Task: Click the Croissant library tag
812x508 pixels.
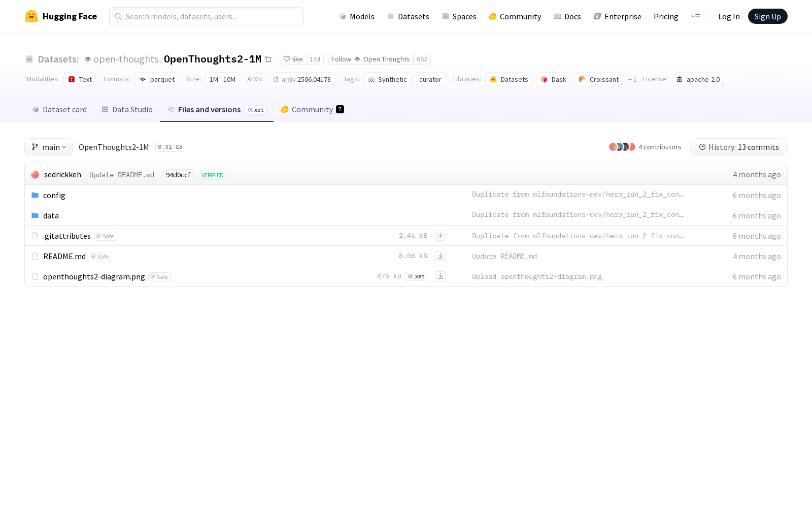Action: 599,79
